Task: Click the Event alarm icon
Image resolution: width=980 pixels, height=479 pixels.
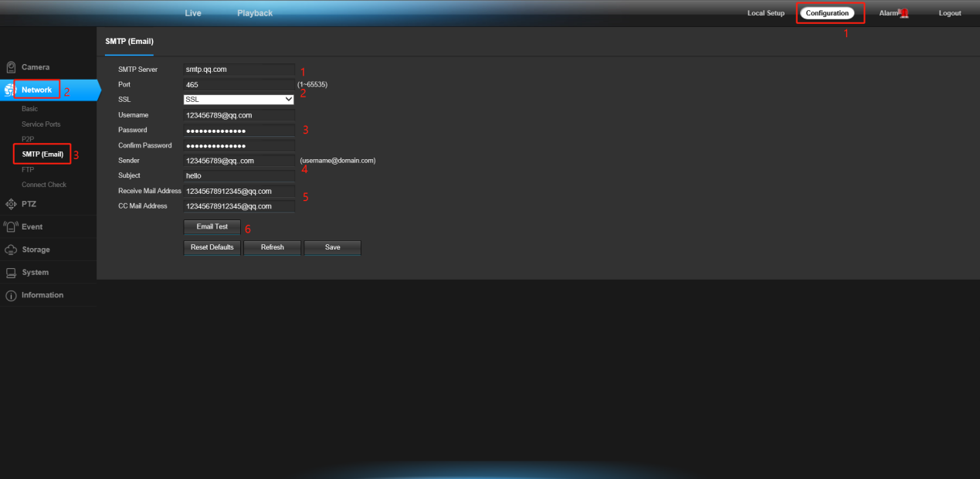Action: pos(11,227)
